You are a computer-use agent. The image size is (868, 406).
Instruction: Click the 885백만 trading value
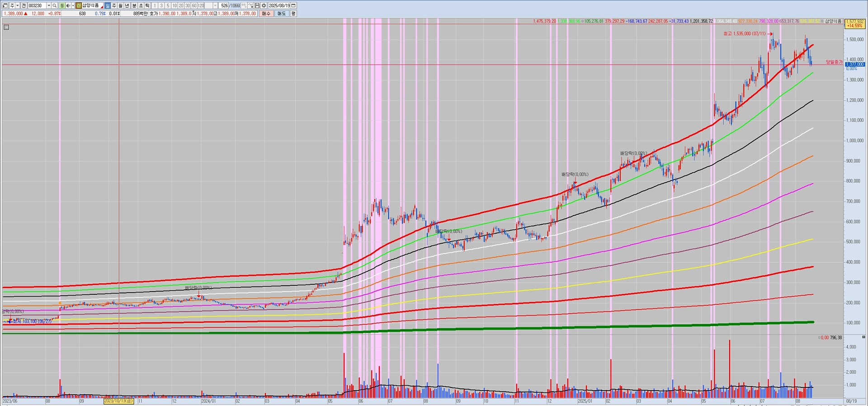(141, 14)
